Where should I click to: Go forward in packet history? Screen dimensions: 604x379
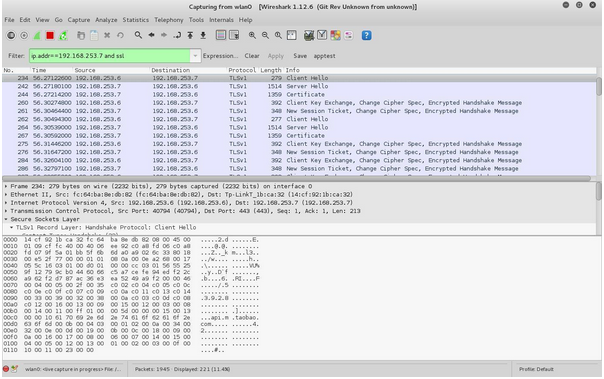tap(164, 35)
